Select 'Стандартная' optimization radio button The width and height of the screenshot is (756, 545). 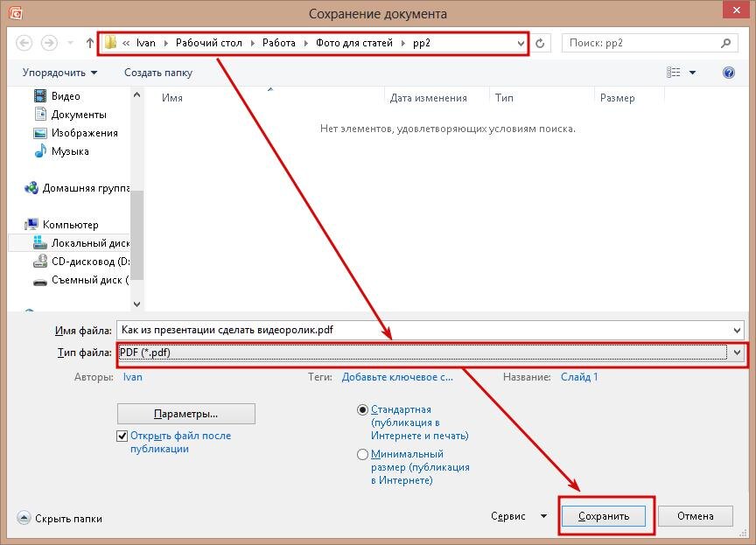coord(362,410)
